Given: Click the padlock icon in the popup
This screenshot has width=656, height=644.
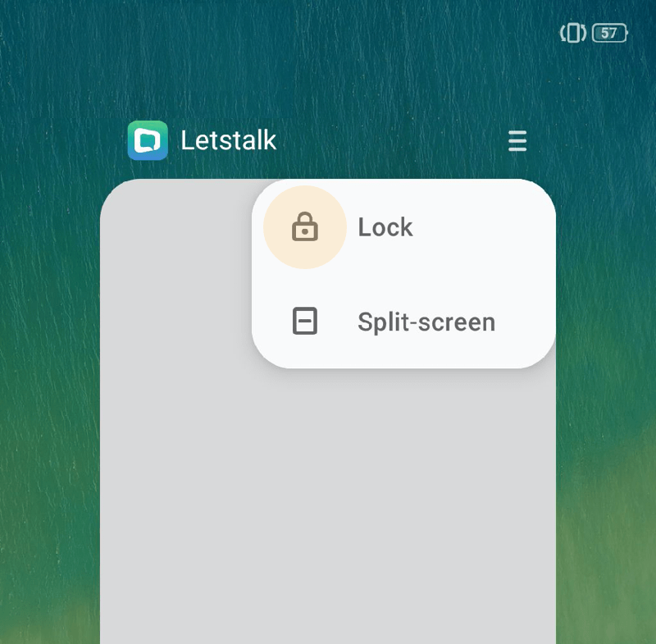Looking at the screenshot, I should 304,226.
